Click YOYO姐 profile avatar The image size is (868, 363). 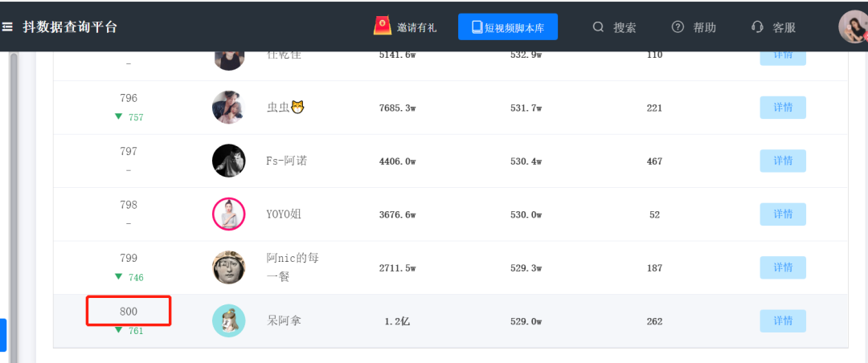click(228, 214)
